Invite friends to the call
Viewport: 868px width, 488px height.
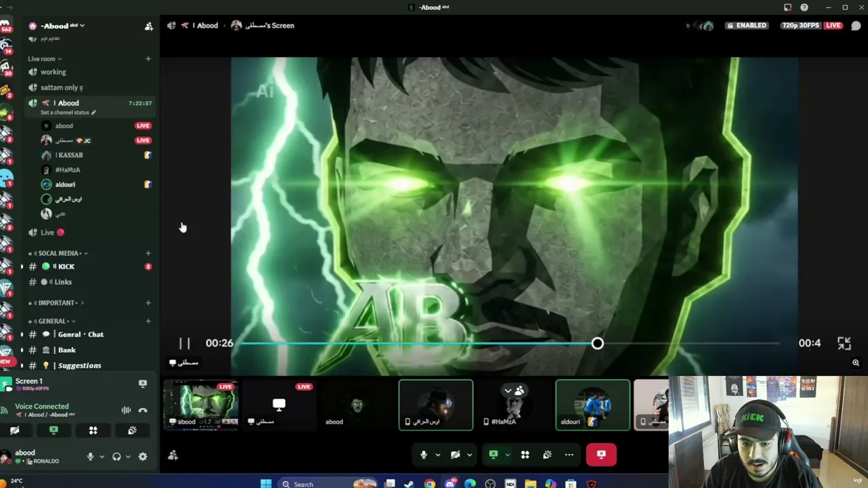tap(173, 455)
